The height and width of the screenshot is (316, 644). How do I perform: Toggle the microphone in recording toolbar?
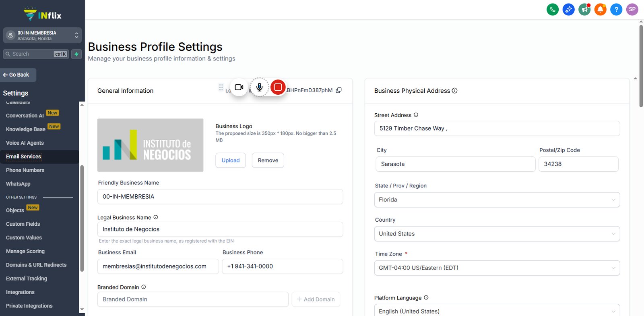[x=260, y=87]
